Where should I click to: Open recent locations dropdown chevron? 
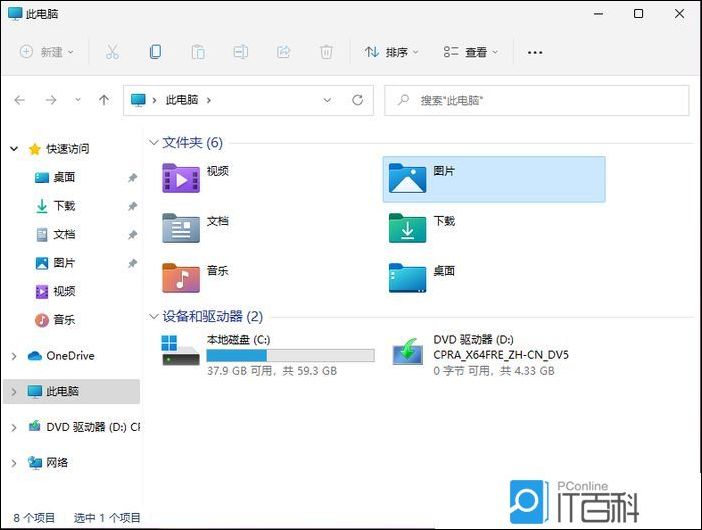coord(78,100)
